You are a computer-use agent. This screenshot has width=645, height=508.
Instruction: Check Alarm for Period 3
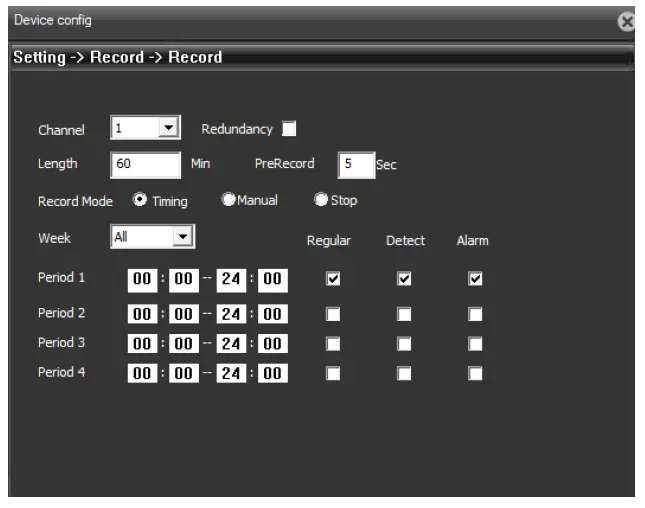click(475, 344)
